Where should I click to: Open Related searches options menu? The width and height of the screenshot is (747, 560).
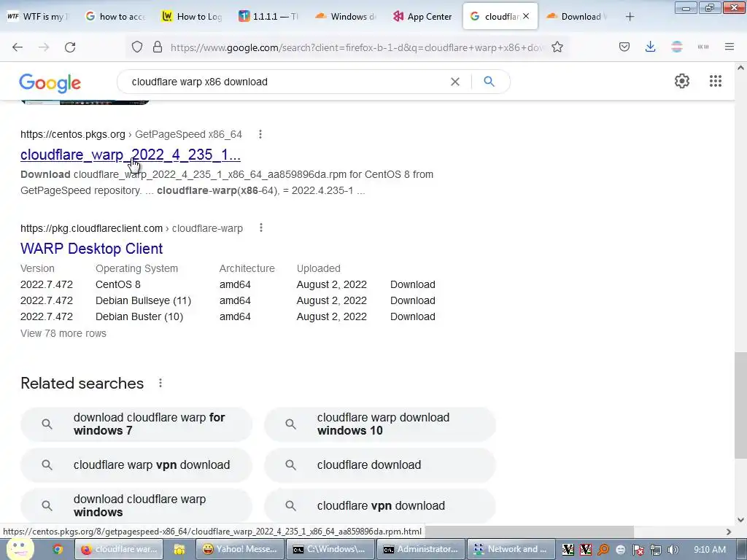click(160, 383)
